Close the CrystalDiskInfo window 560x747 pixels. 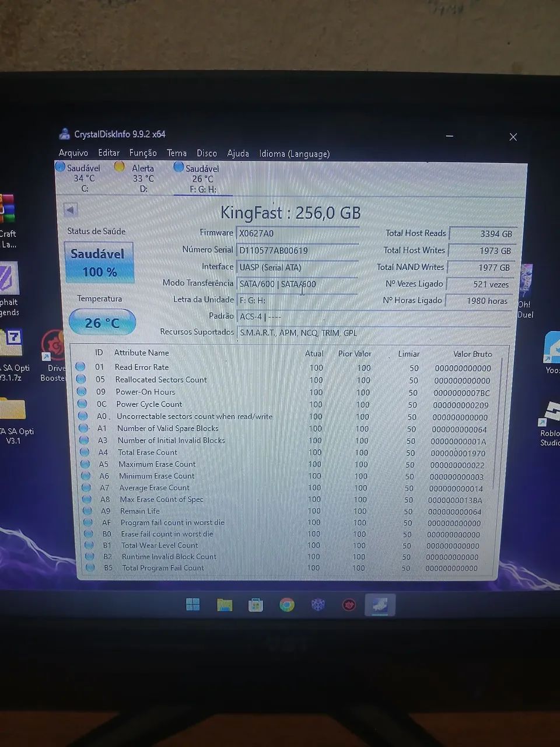click(513, 137)
